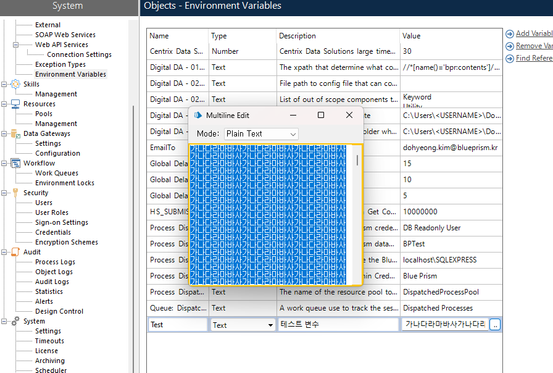The width and height of the screenshot is (553, 373).
Task: Select Design Control in tree
Action: tap(59, 311)
